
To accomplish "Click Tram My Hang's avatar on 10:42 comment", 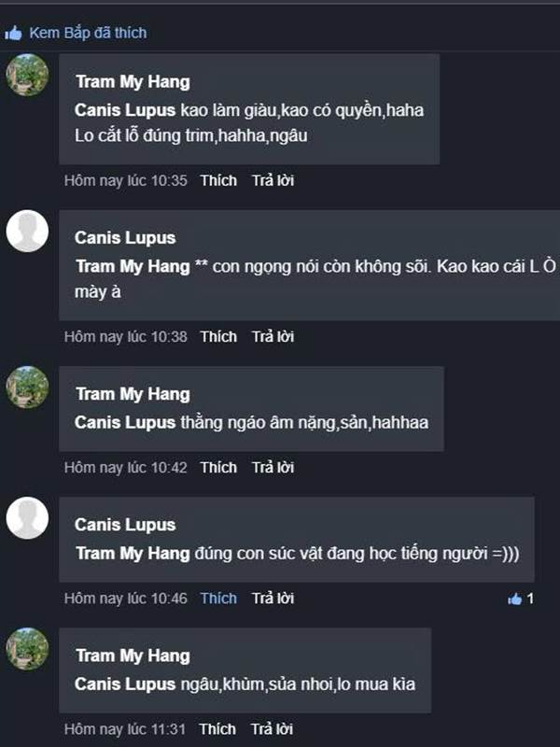I will point(27,388).
